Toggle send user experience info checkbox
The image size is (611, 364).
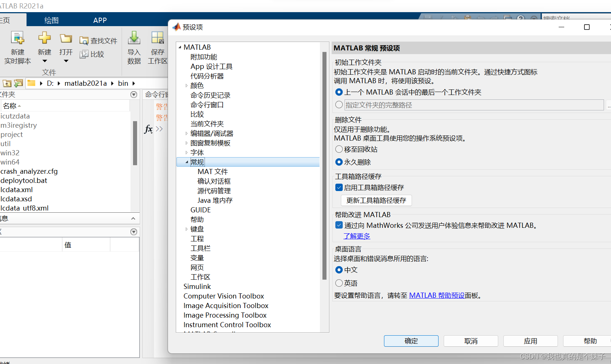(339, 225)
